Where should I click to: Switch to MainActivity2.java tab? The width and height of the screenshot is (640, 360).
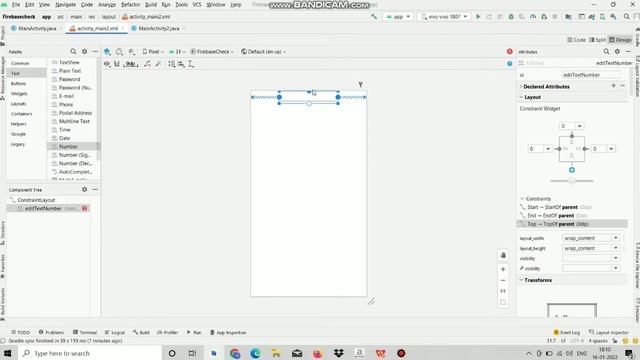(x=159, y=29)
